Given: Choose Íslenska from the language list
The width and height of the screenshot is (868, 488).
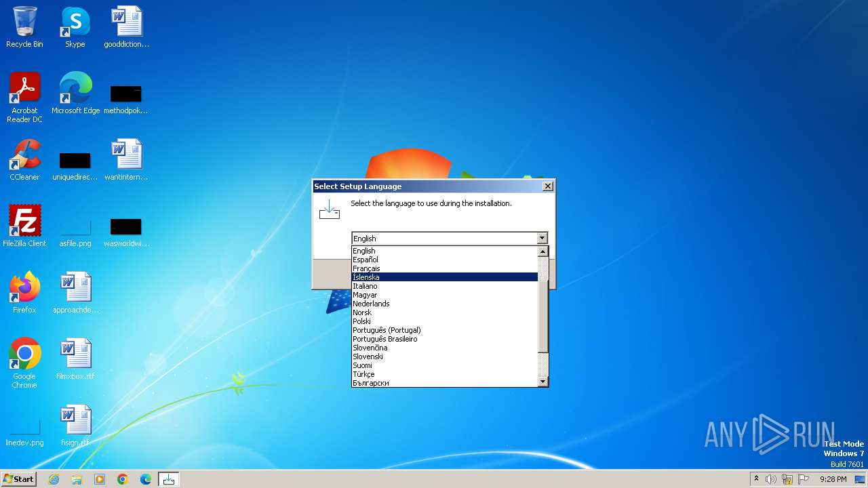Looking at the screenshot, I should click(x=444, y=277).
